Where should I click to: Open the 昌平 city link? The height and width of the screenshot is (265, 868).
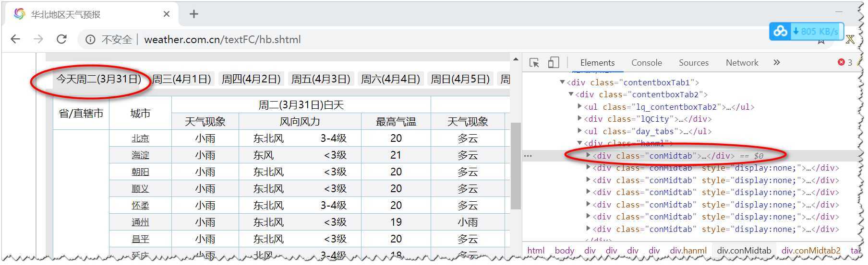[140, 239]
